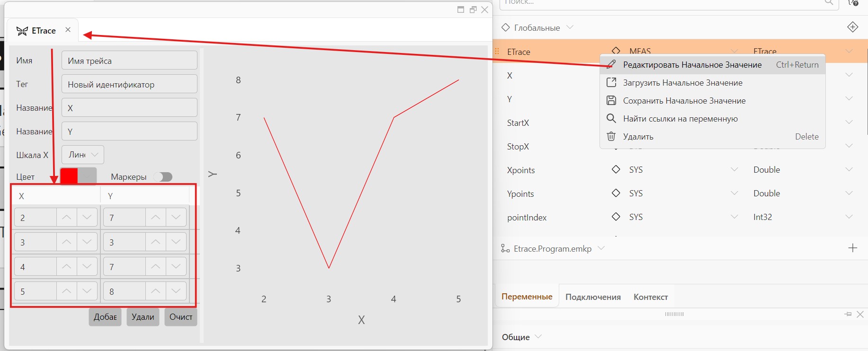Click plus icon to add program variable
The width and height of the screenshot is (868, 351).
pos(852,248)
